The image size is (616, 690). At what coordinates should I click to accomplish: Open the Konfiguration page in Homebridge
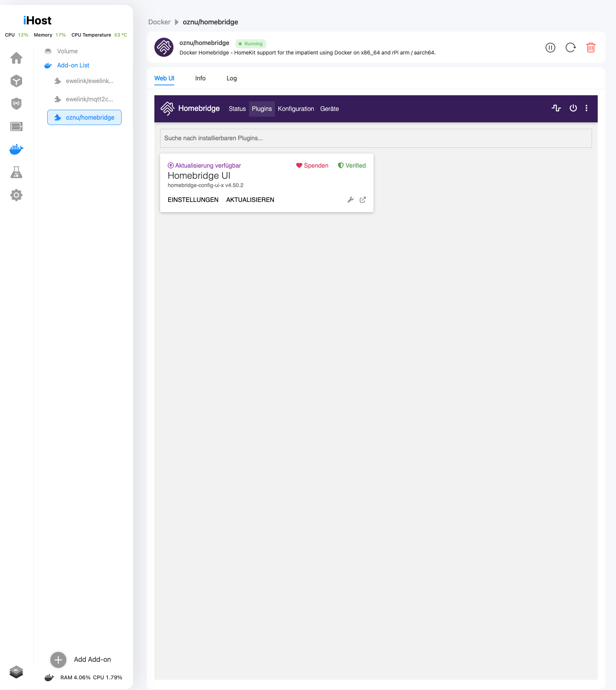(x=296, y=109)
